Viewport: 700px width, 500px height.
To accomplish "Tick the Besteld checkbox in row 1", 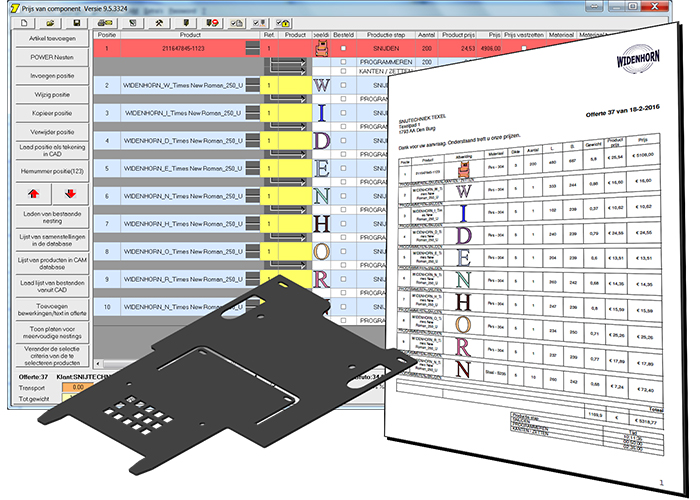I will (344, 47).
